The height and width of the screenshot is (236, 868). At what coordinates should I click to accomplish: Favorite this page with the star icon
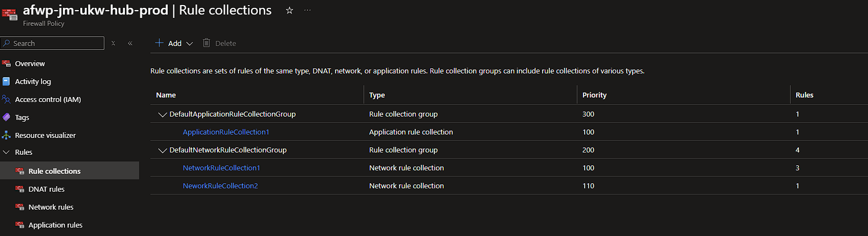(290, 11)
